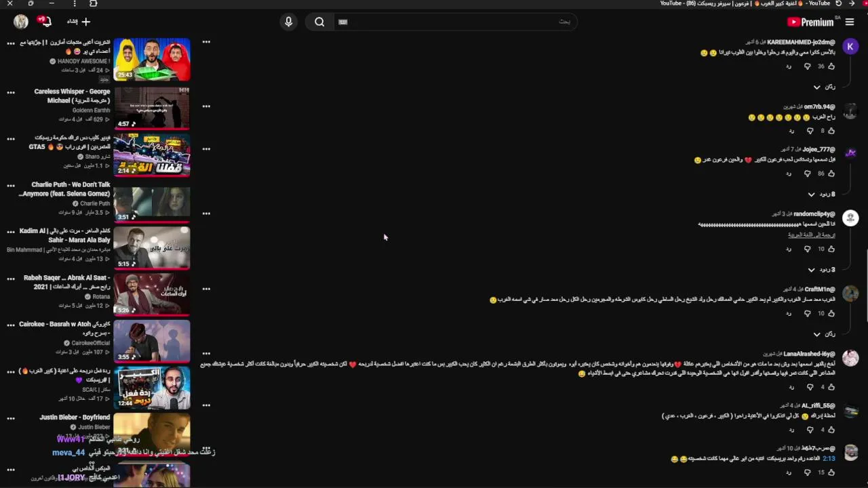Open more options for Cairokee video
This screenshot has width=868, height=488.
tap(11, 325)
